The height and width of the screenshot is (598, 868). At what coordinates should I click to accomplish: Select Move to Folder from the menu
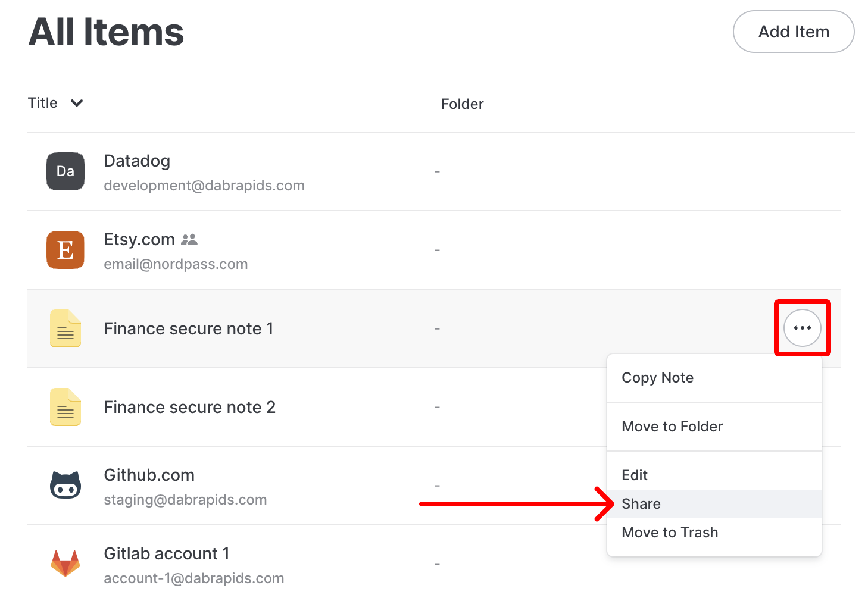(x=672, y=427)
